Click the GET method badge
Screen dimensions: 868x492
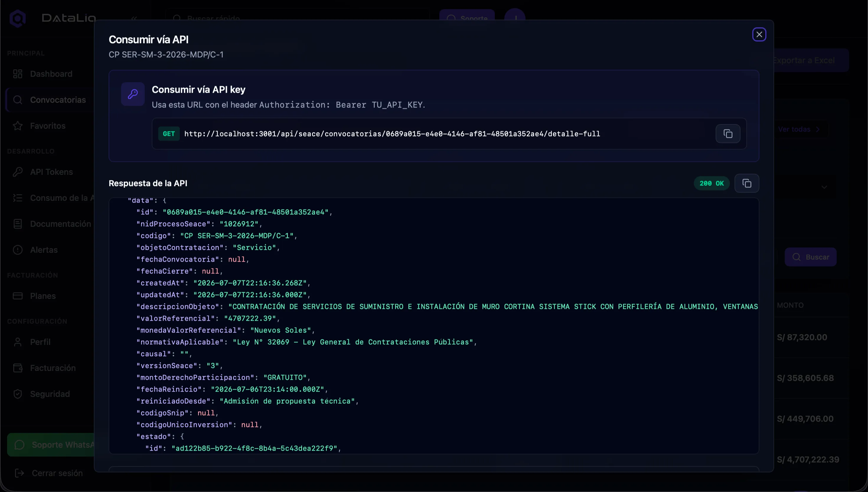169,134
